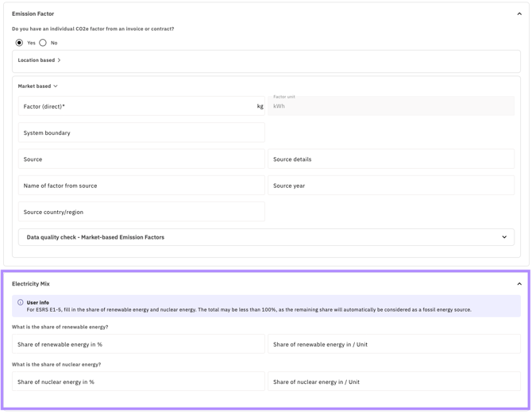532x414 pixels.
Task: Click the ESRS E1-5 user info message
Action: point(249,309)
